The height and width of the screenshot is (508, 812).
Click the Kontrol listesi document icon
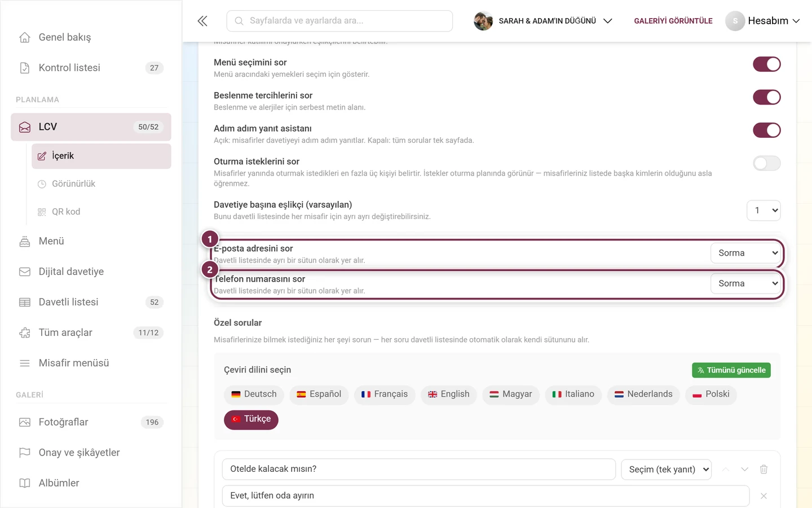[25, 68]
